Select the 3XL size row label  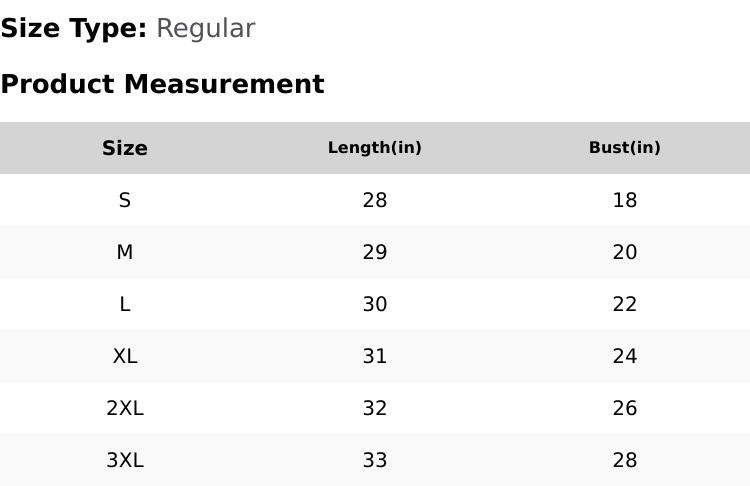point(125,460)
